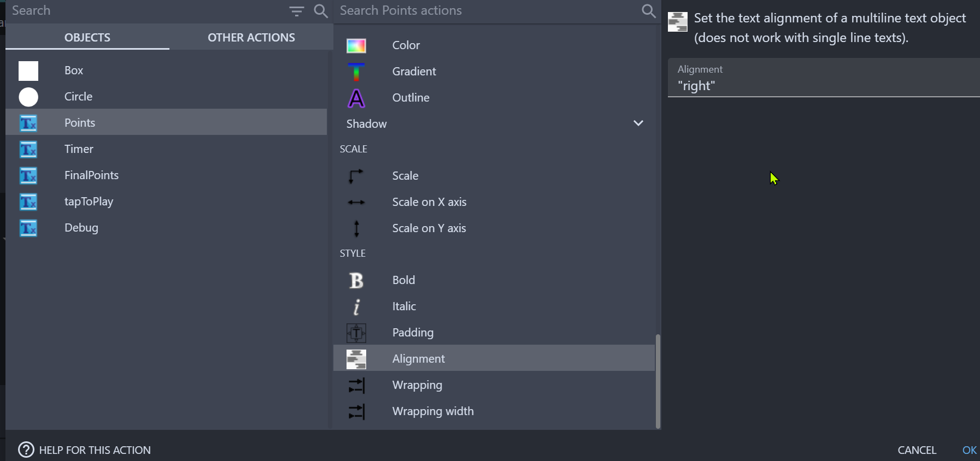
Task: Switch to the Other Actions tab
Action: pyautogui.click(x=251, y=37)
